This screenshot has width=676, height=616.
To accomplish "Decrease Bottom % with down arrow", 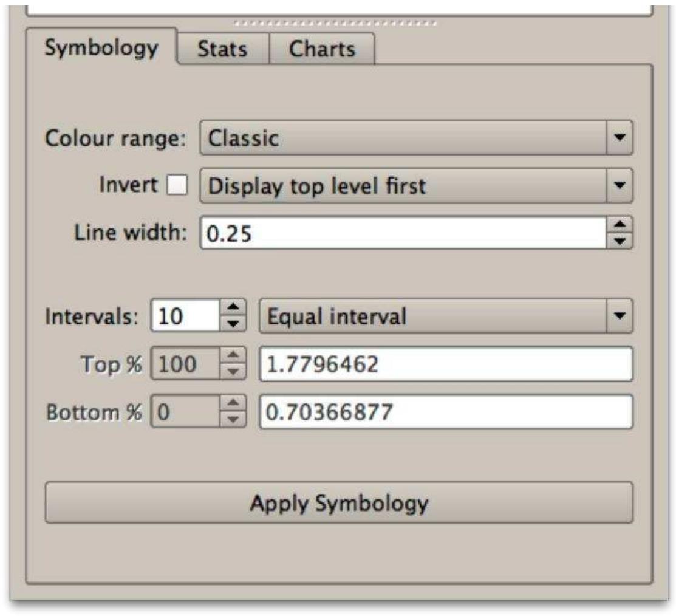I will pos(233,420).
